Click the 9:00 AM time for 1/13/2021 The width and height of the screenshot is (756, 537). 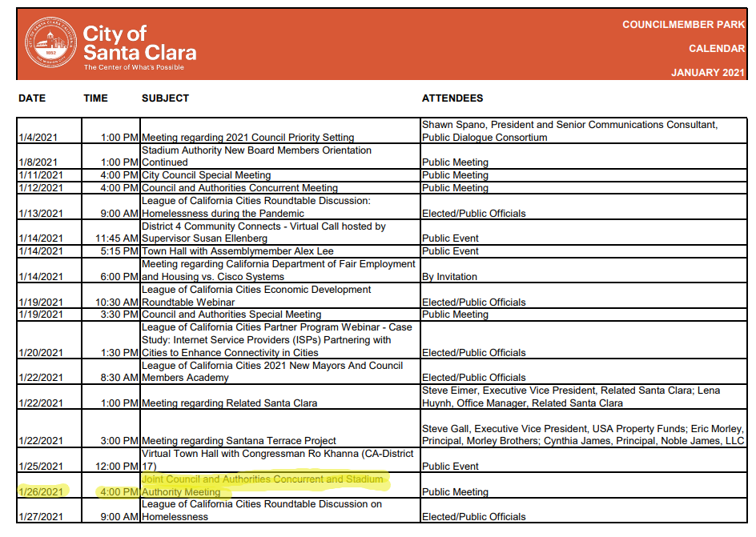pos(111,207)
